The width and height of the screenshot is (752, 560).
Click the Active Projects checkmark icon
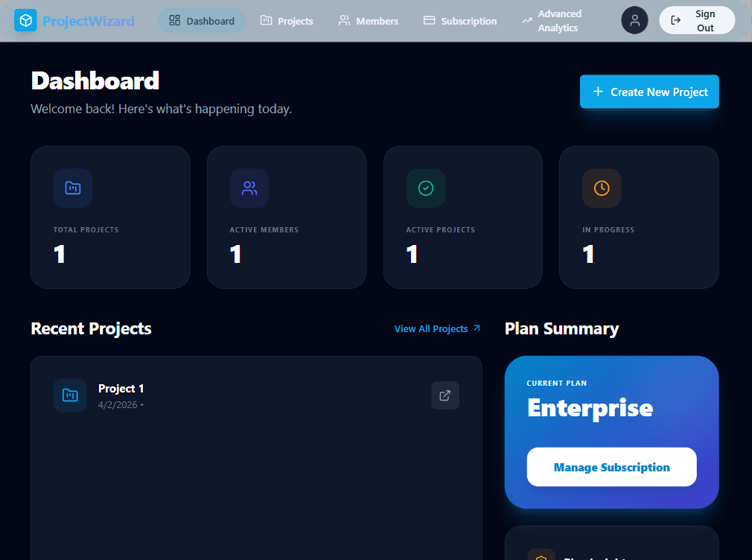coord(425,188)
